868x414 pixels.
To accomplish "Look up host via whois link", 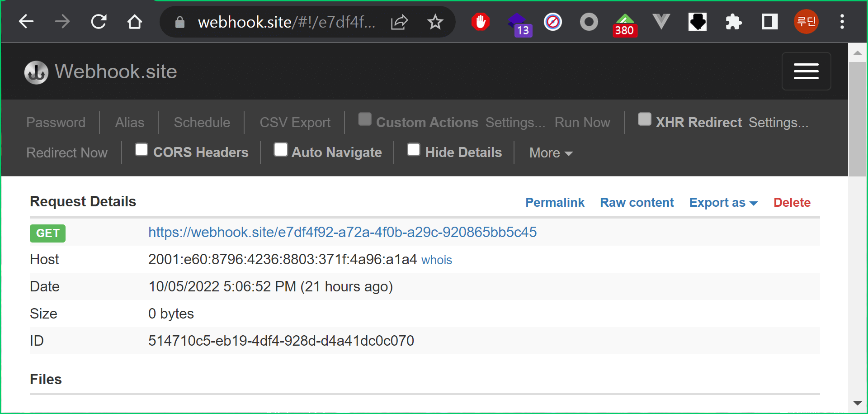I will point(436,260).
